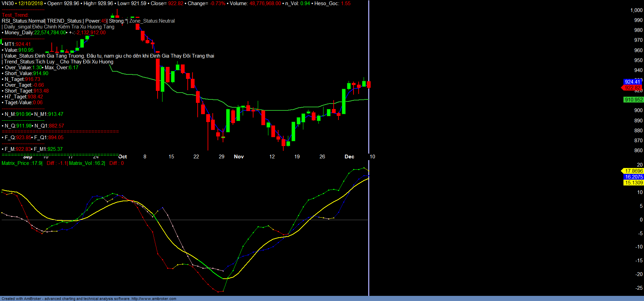Click the blue 924.41 price marker
This screenshot has height=301, width=644.
[632, 82]
